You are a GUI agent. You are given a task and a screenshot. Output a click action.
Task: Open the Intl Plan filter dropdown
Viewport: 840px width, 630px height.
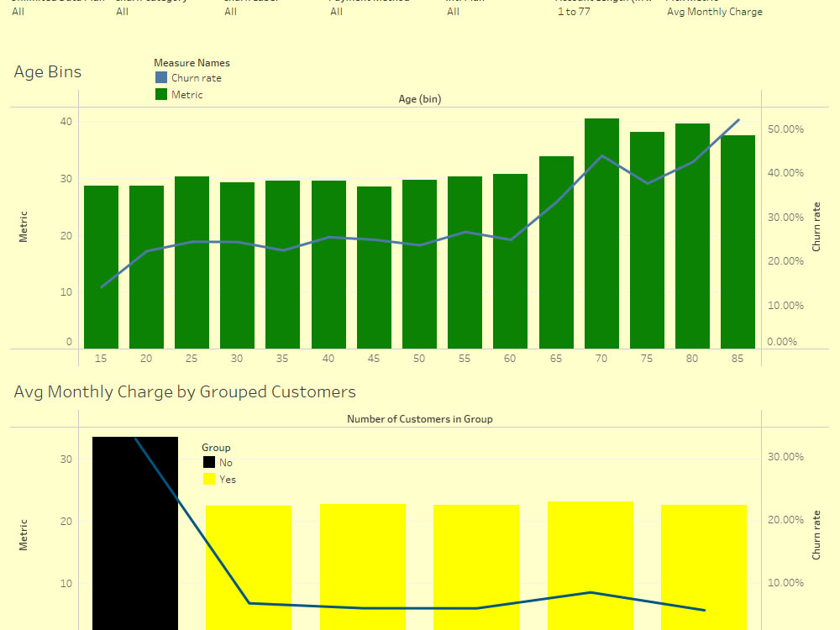pyautogui.click(x=451, y=12)
